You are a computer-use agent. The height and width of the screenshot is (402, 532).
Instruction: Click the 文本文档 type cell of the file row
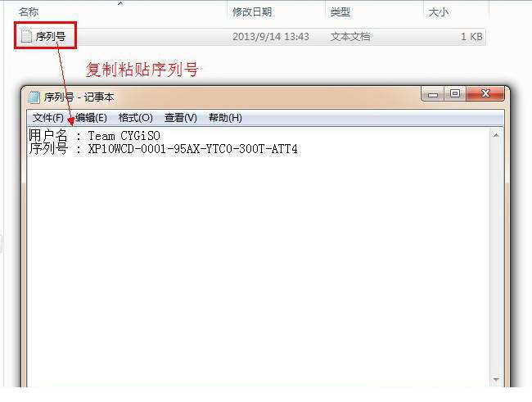coord(350,36)
